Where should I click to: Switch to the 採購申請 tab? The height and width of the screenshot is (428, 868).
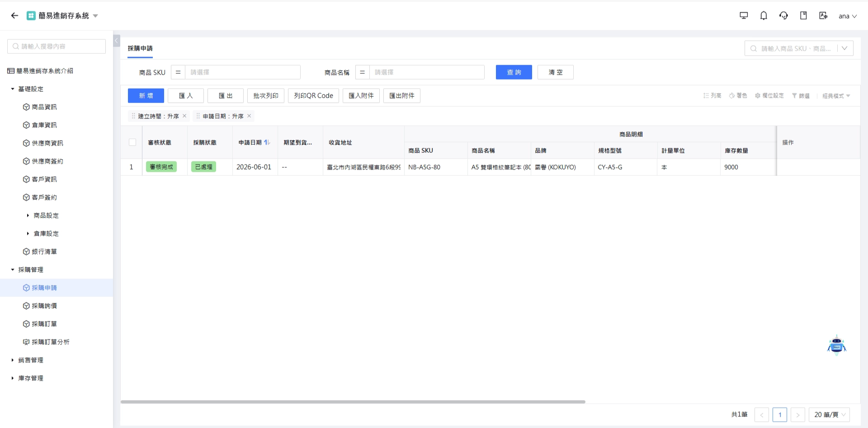(x=140, y=48)
